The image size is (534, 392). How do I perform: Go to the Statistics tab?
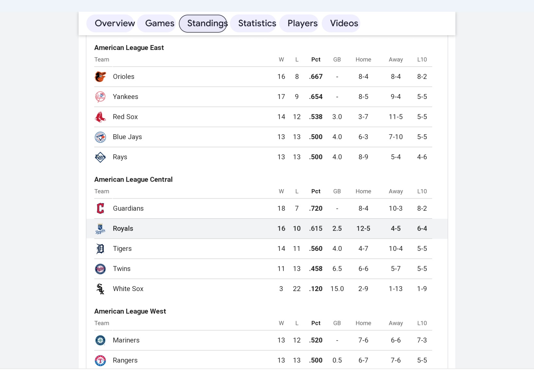click(x=257, y=24)
